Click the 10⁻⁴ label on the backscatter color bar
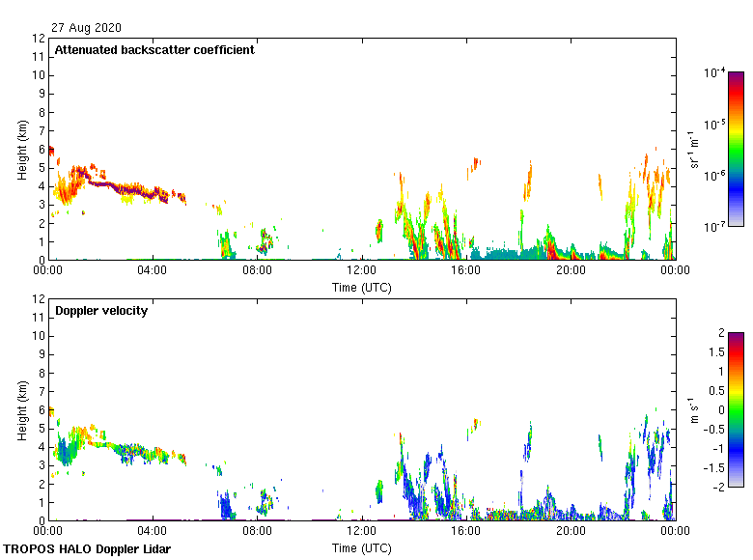Screen dimensions: 753x560 (714, 73)
